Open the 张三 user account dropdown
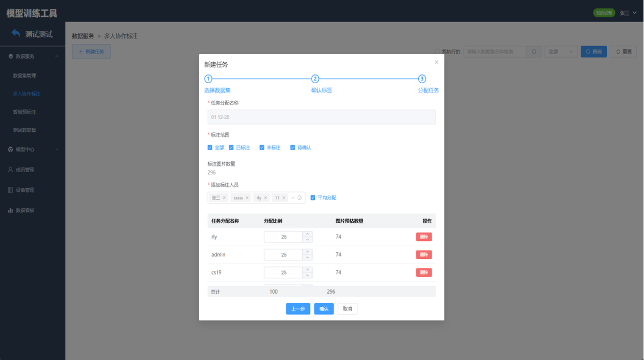The height and width of the screenshot is (360, 644). tap(628, 13)
